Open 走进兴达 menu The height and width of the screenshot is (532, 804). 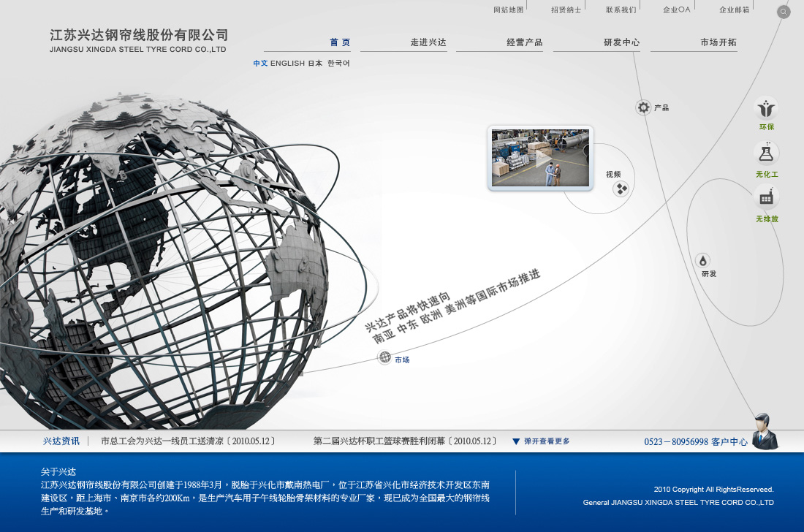(428, 42)
